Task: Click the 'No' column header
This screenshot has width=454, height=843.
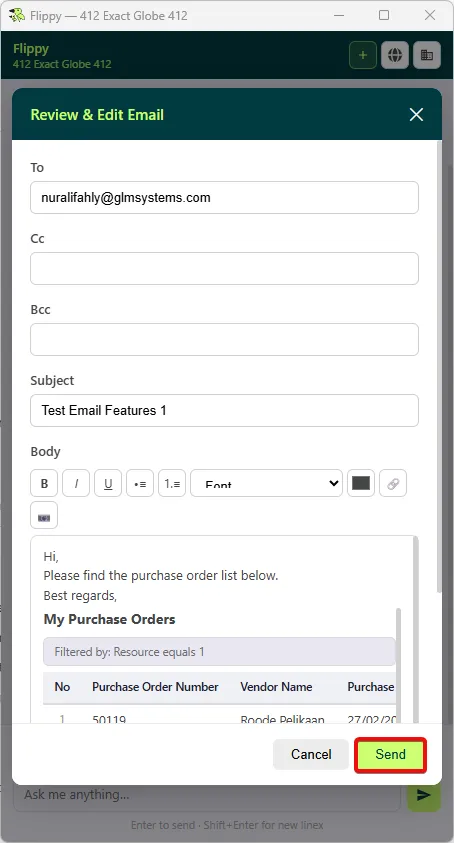Action: pos(62,687)
